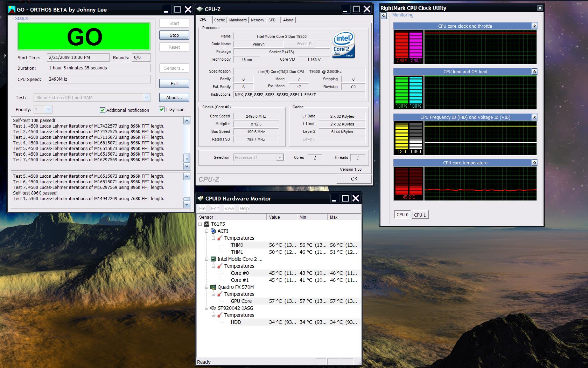Viewport: 588px width, 368px height.
Task: Collapse the CPU core temperature panel
Action: 534,163
